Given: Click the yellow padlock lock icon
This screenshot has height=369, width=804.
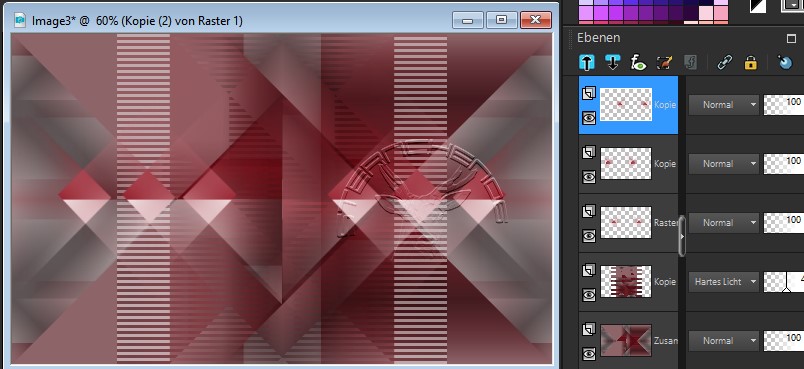Looking at the screenshot, I should pos(751,63).
